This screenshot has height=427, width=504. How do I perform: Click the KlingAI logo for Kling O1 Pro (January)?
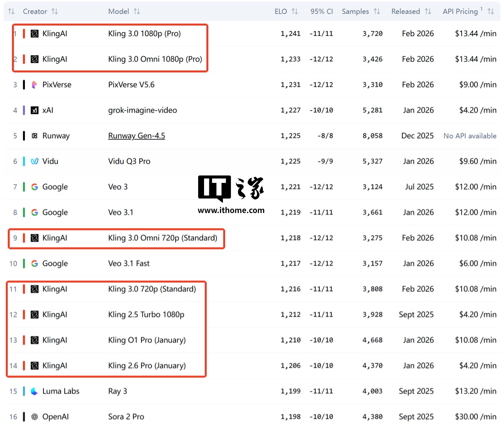coord(35,340)
